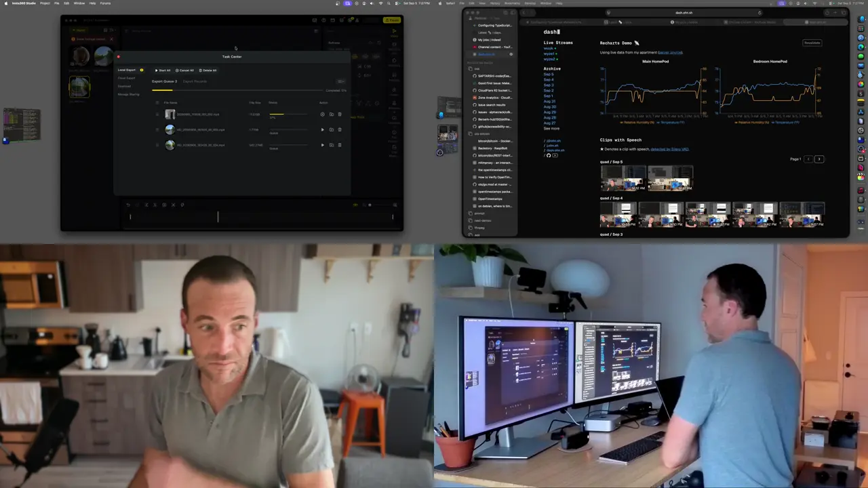The image size is (868, 488).
Task: Tick the first exporting file's checkbox
Action: 157,115
